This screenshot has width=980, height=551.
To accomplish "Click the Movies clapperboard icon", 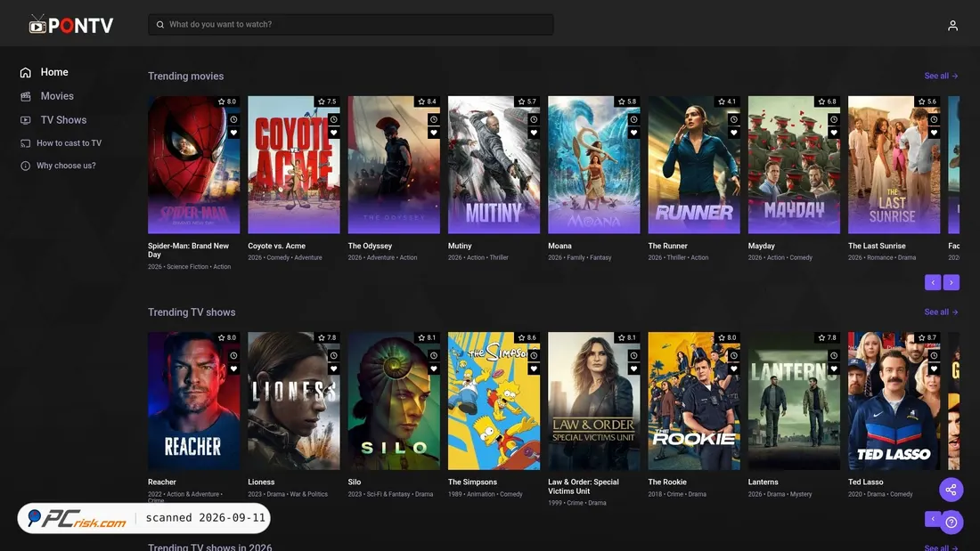I will point(25,96).
